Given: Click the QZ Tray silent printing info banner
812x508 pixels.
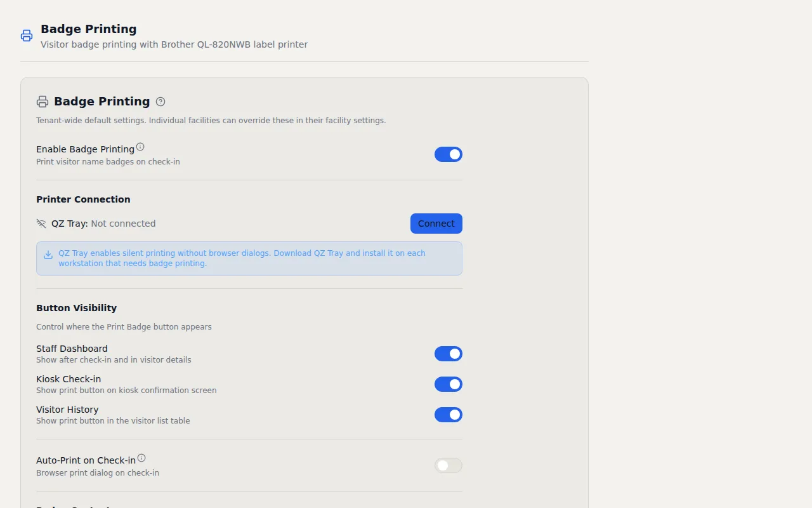Looking at the screenshot, I should tap(249, 258).
